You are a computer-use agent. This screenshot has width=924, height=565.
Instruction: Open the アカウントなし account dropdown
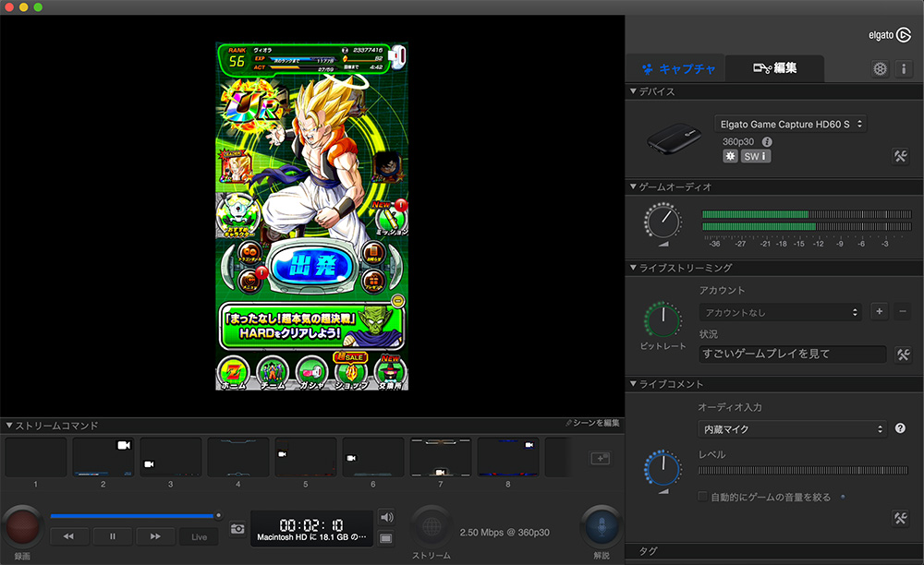tap(781, 312)
